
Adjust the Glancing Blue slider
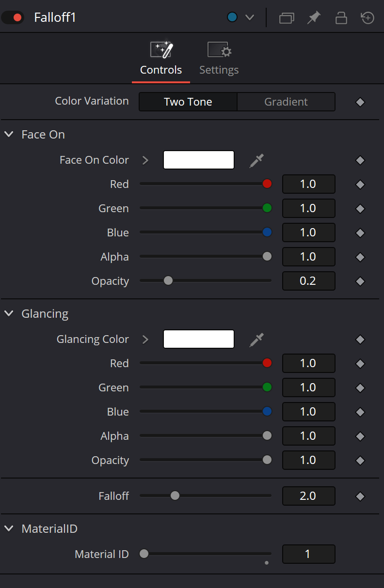(206, 412)
